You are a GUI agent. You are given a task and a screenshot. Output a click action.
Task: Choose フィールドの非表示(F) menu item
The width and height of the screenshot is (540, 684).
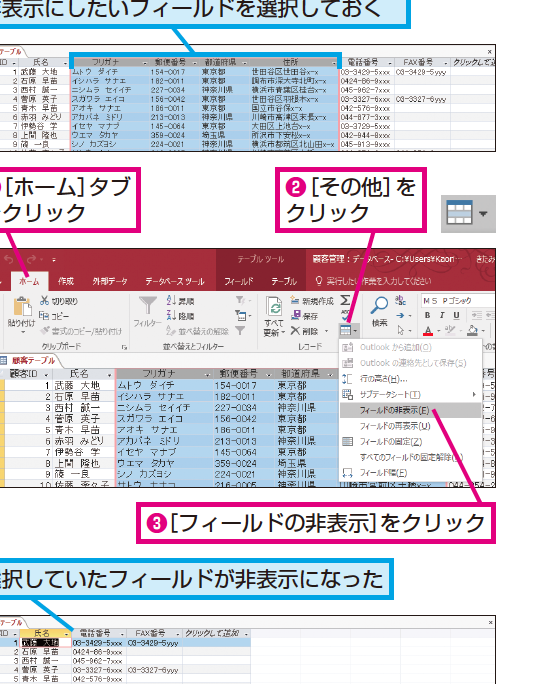pos(411,410)
